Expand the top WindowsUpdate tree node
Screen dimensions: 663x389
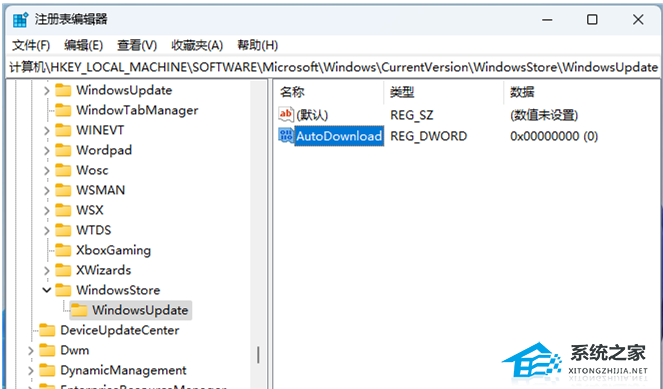coord(47,90)
